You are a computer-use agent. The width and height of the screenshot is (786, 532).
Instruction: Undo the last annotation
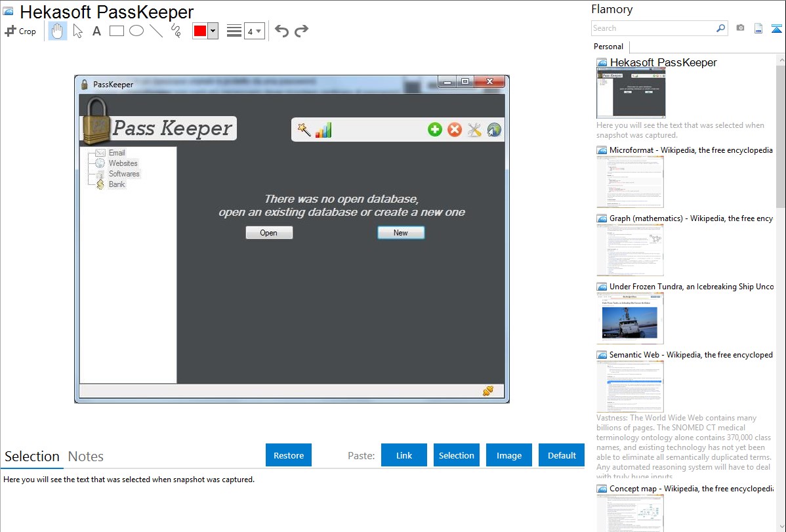coord(281,31)
